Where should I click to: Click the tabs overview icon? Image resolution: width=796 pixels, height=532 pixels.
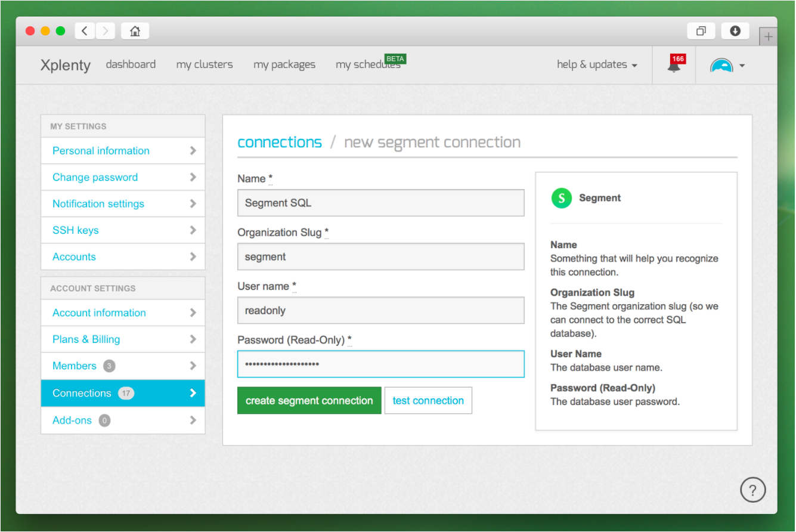701,31
